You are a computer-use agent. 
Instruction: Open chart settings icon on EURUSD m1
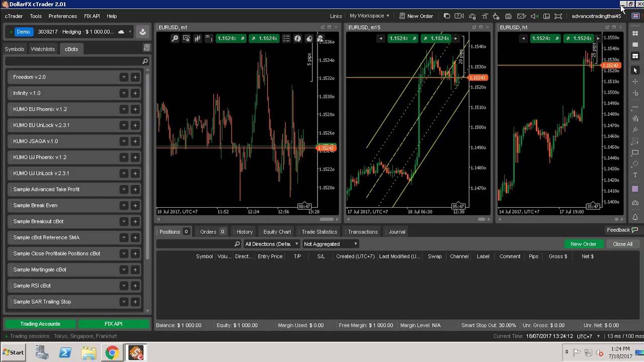(x=186, y=39)
